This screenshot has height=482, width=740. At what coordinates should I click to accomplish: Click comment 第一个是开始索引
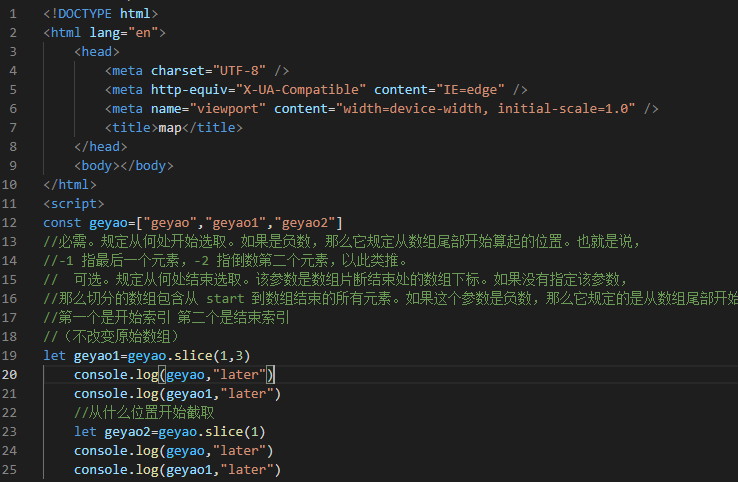(x=166, y=318)
